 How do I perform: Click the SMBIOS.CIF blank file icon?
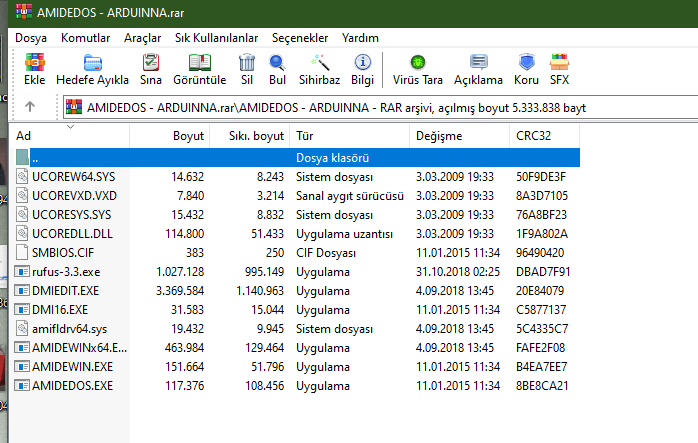(x=22, y=252)
